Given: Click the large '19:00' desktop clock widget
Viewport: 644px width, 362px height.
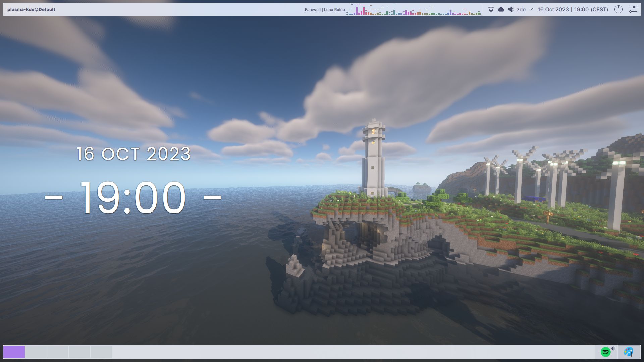Looking at the screenshot, I should (x=133, y=197).
